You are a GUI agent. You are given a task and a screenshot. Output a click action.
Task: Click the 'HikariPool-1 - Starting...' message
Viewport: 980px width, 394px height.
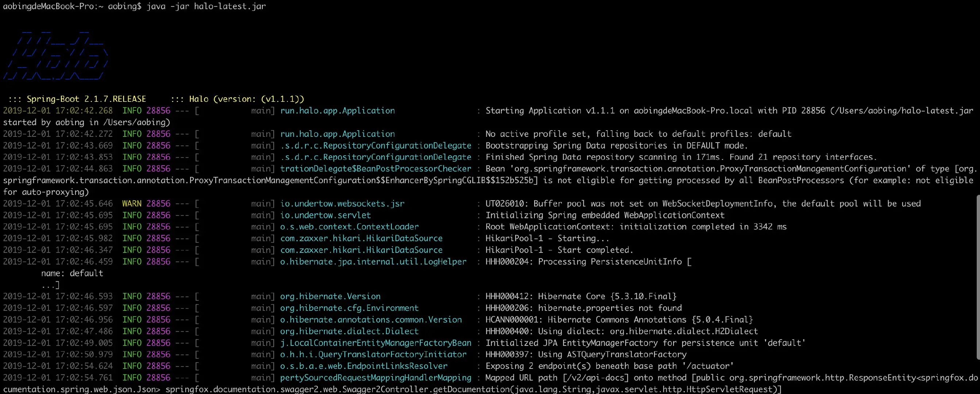pos(547,239)
